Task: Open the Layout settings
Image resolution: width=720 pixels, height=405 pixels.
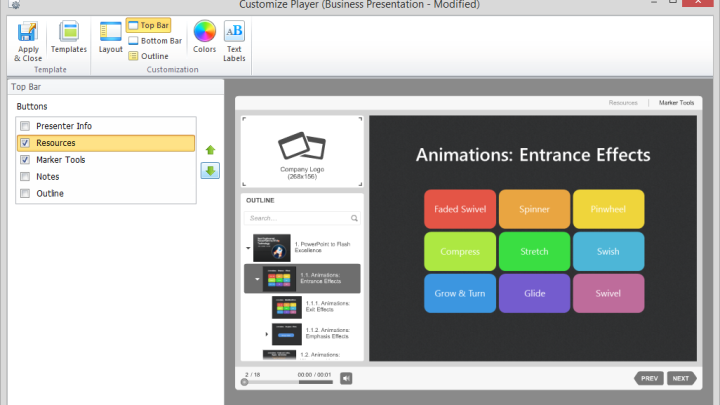Action: 111,38
